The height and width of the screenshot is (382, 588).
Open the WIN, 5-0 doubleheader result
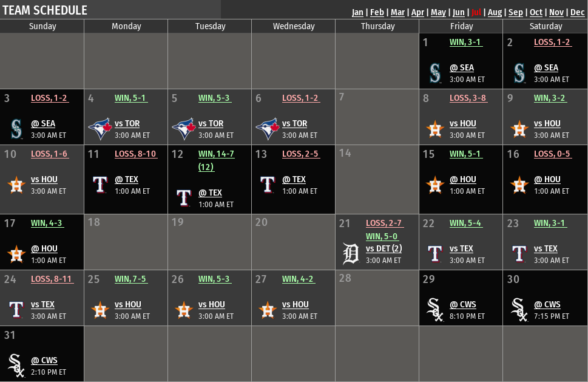pos(382,236)
